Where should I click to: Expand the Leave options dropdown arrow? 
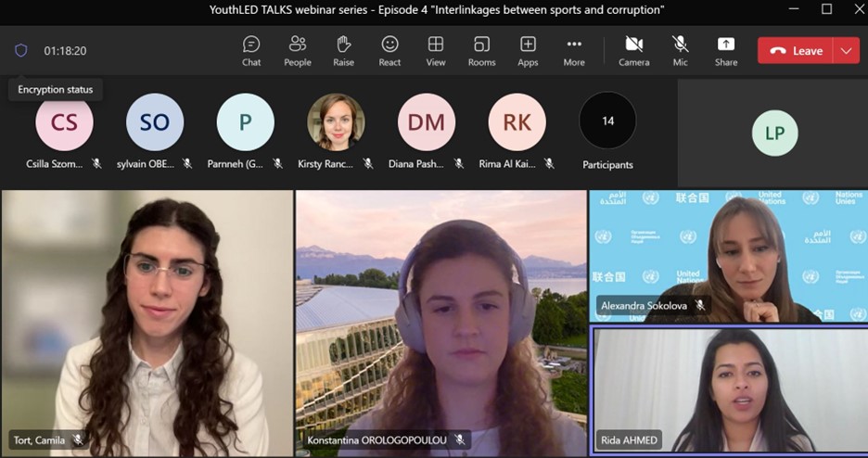click(x=847, y=51)
